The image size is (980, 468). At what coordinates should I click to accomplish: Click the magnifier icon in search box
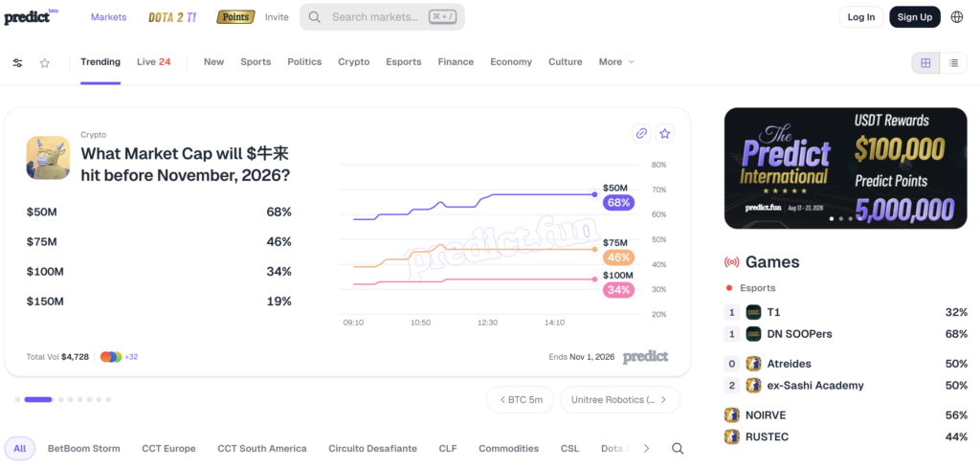pos(315,17)
